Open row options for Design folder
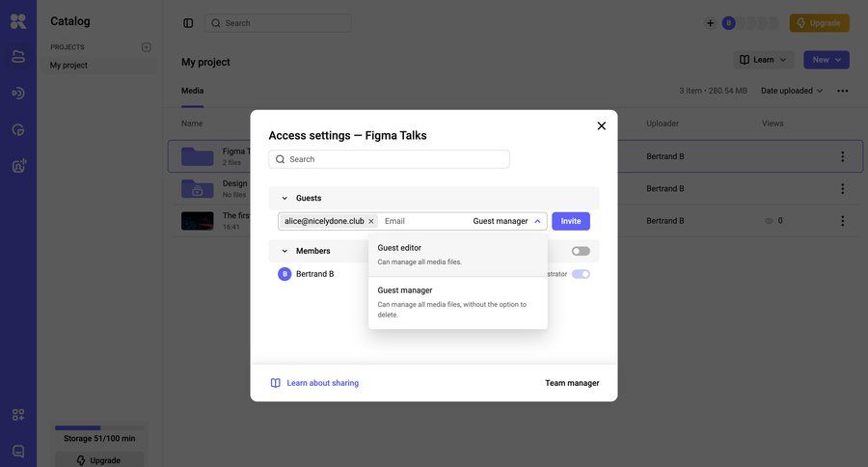868x467 pixels. point(843,189)
